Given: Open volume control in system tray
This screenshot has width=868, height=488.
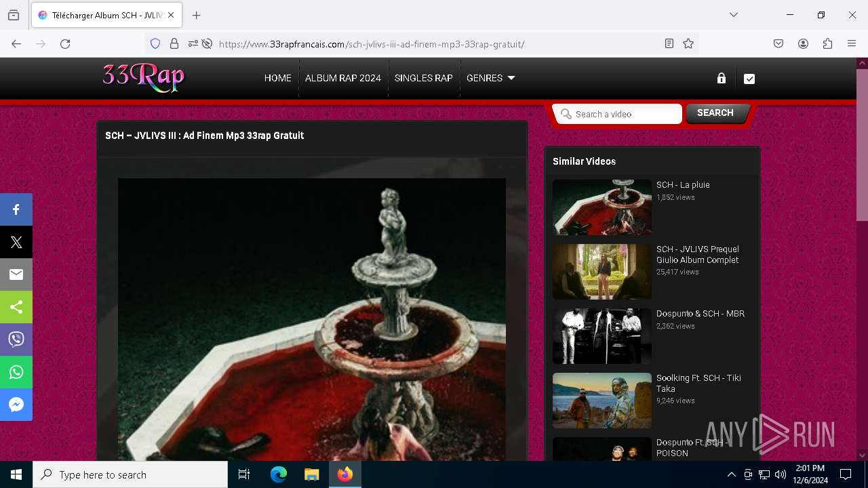Looking at the screenshot, I should 780,474.
